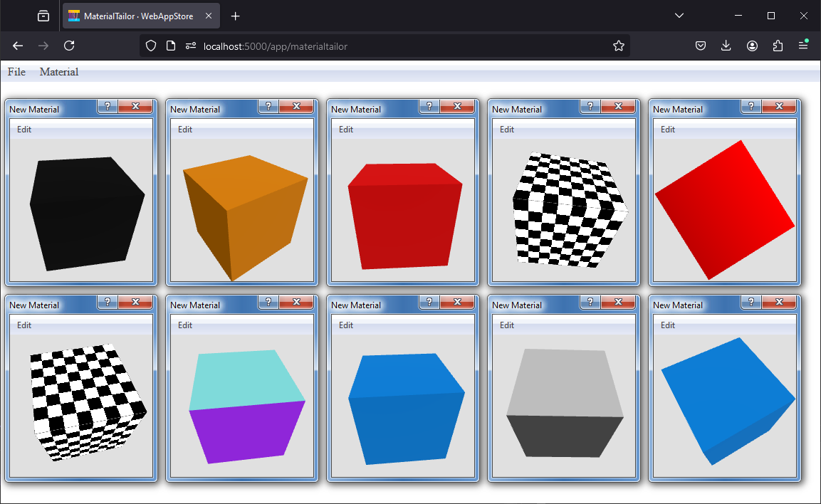This screenshot has height=504, width=821.
Task: Click help icon on black cube window
Action: click(x=107, y=106)
